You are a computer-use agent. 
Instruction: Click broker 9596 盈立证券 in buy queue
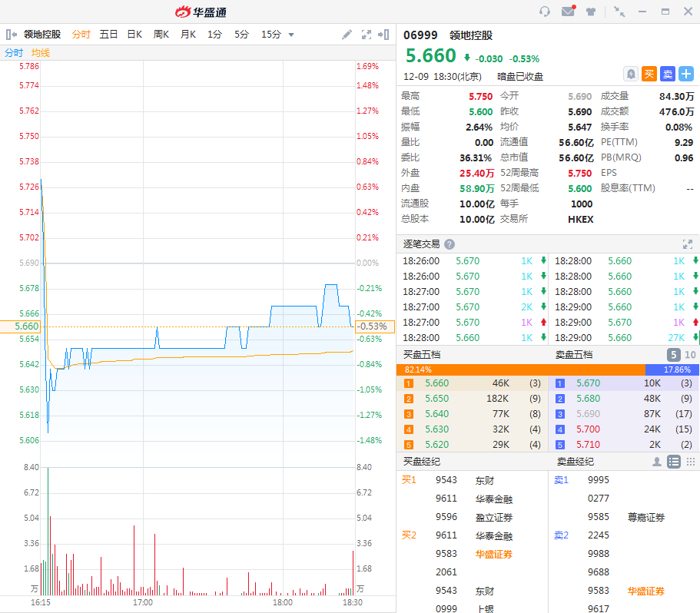pos(473,517)
